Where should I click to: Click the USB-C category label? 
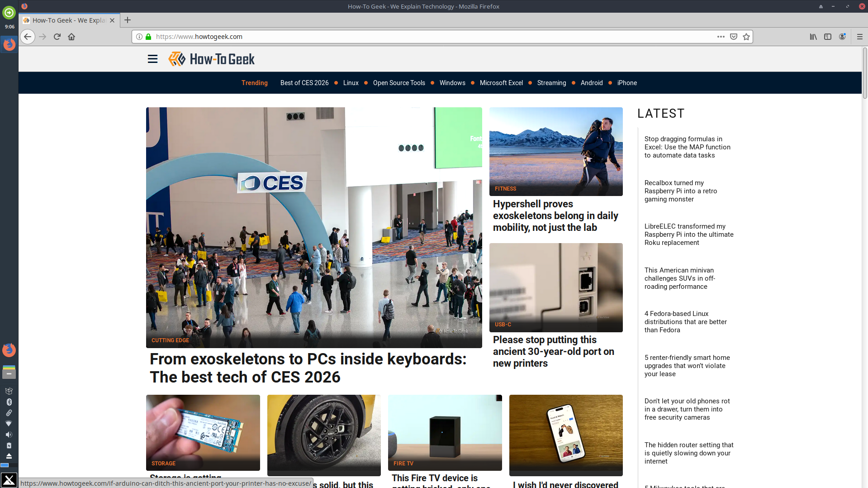coord(503,325)
